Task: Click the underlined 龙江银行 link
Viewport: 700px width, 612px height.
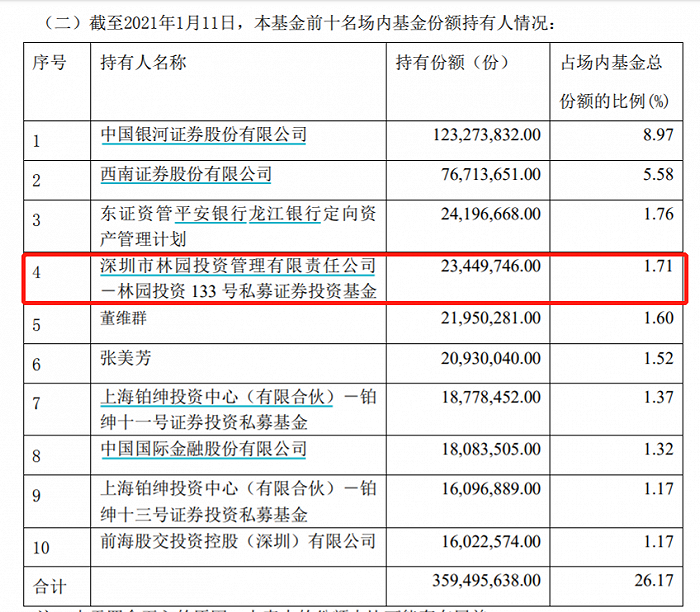Action: (284, 214)
